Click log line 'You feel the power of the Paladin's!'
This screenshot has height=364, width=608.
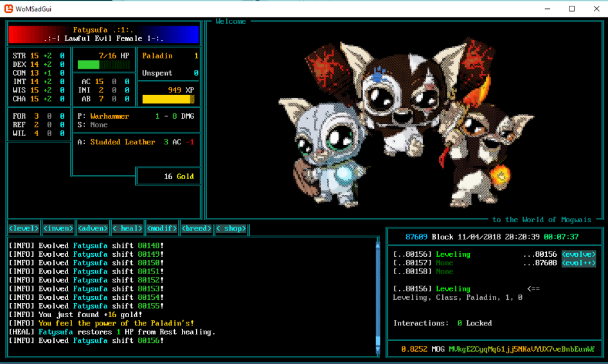tap(101, 324)
